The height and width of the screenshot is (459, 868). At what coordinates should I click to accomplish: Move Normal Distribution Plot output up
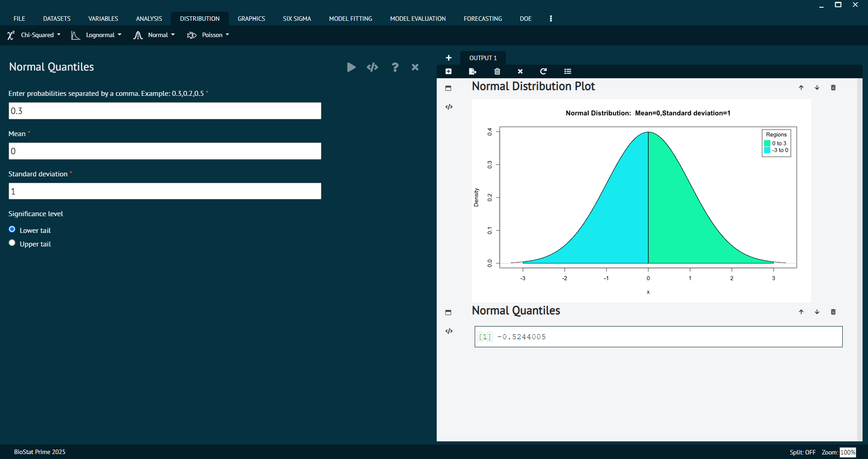coord(801,88)
